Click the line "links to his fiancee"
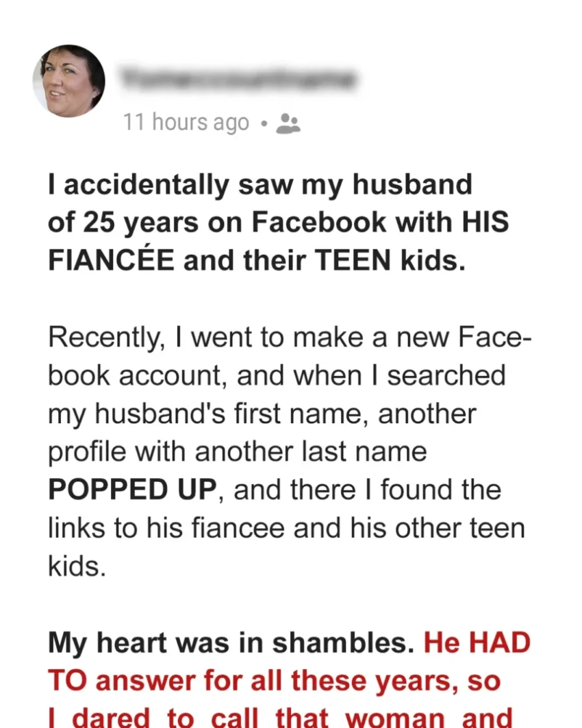Screen dimensions: 582x728 286,528
